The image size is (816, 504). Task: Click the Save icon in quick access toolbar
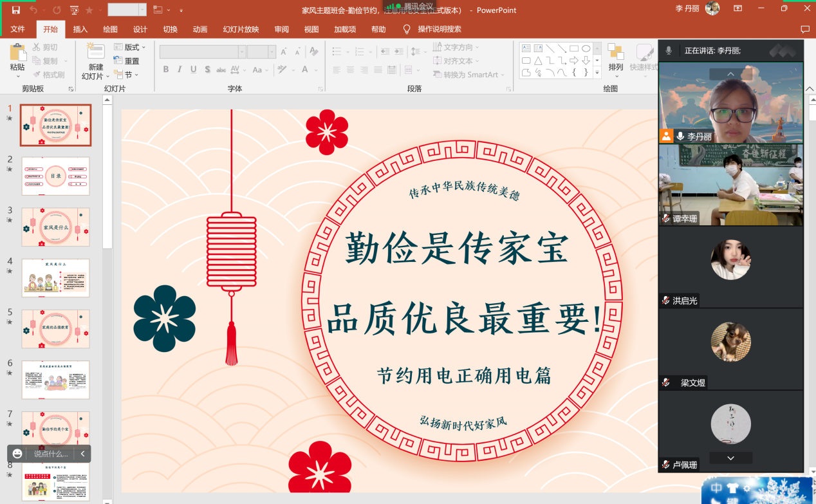point(16,10)
